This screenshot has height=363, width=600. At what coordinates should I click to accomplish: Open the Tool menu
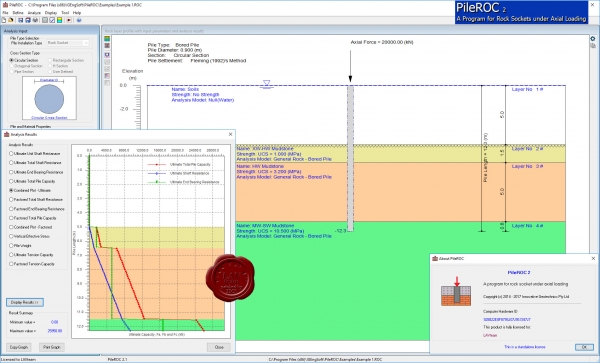tap(65, 13)
